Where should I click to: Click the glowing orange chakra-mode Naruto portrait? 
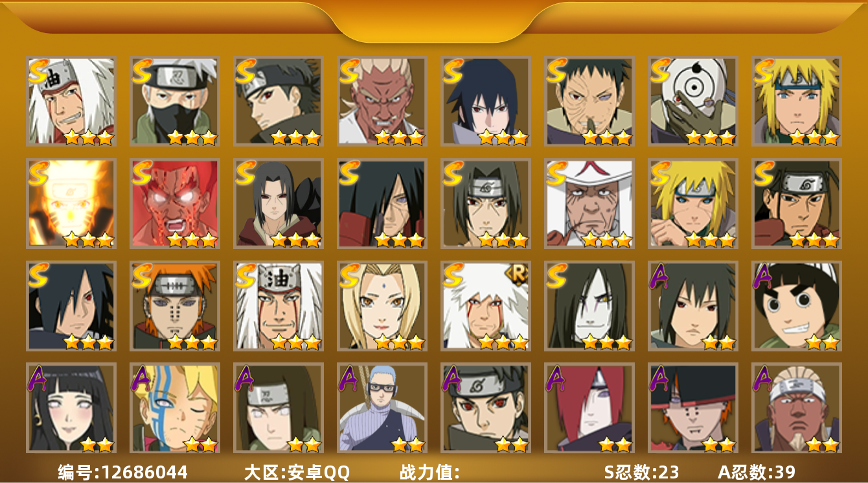click(x=71, y=204)
